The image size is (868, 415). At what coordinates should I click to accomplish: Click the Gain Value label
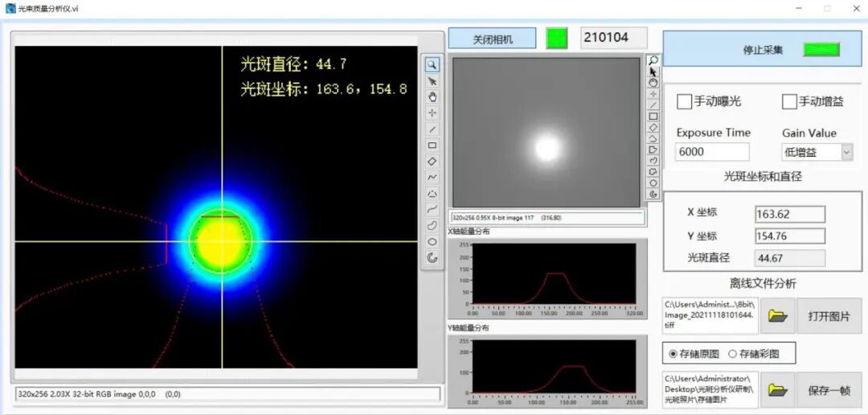[x=809, y=133]
